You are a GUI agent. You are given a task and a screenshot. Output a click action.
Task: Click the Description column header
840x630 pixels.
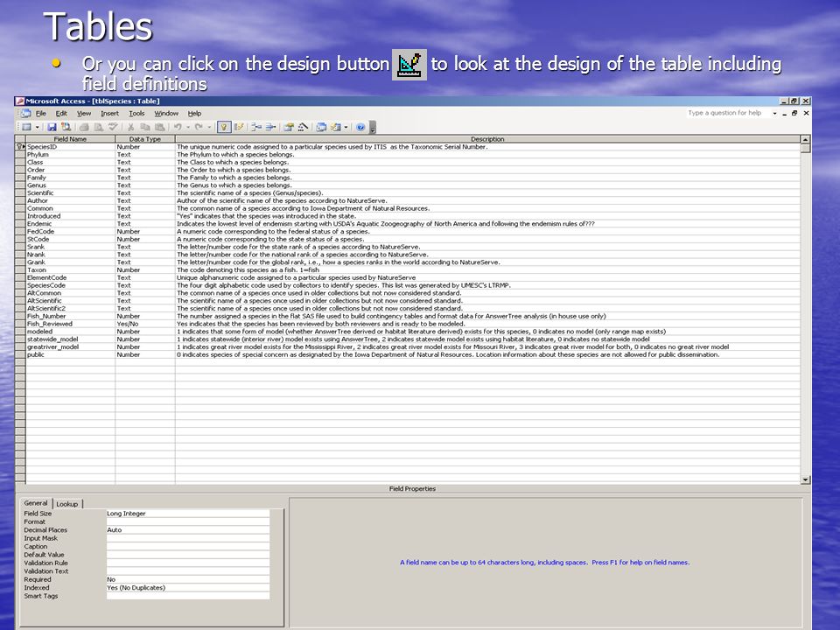(487, 139)
